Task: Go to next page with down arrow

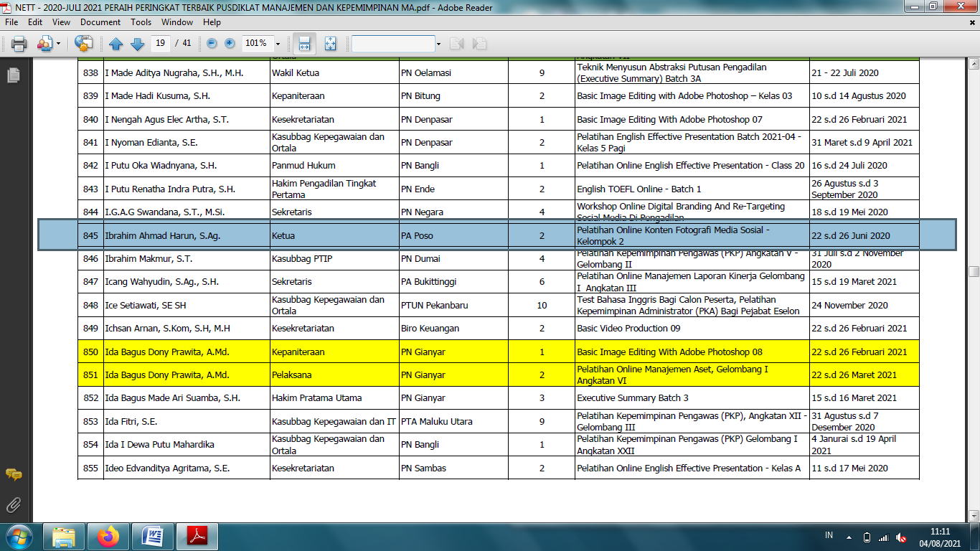Action: [x=137, y=44]
